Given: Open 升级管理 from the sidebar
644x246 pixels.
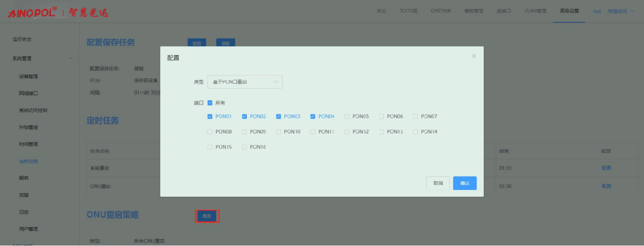Looking at the screenshot, I should [29, 127].
